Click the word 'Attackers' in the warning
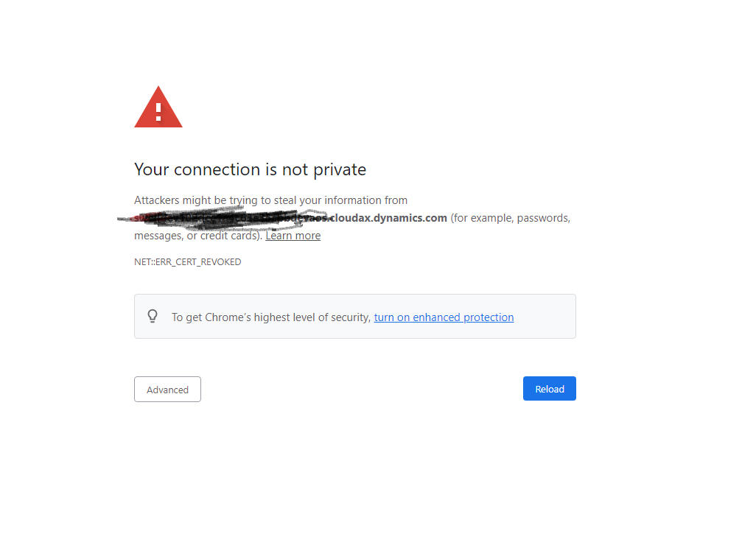756x556 pixels. tap(157, 200)
